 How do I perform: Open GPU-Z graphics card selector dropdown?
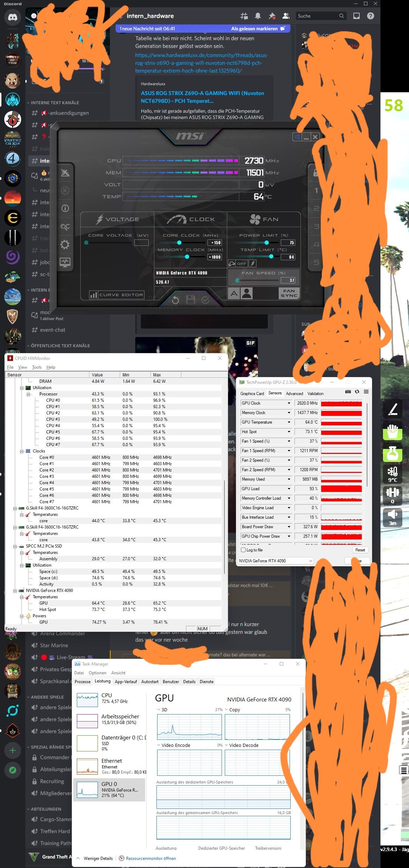tap(275, 561)
